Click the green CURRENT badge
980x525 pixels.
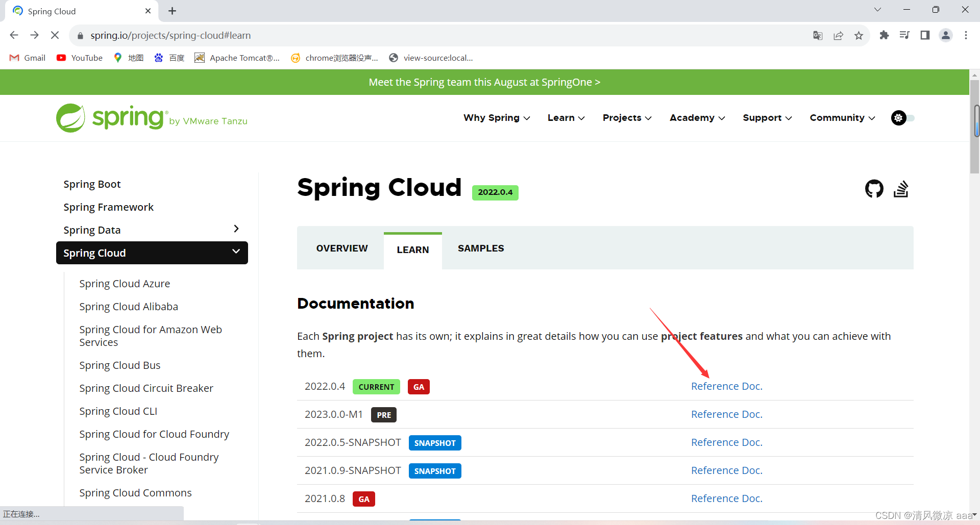coord(376,387)
